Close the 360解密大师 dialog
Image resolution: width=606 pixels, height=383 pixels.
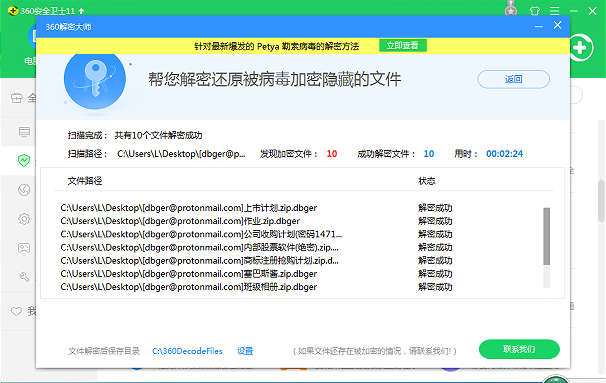(x=557, y=25)
